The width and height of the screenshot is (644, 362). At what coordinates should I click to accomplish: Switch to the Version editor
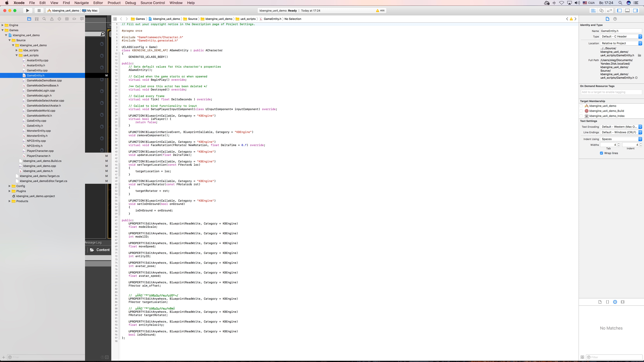[x=610, y=10]
